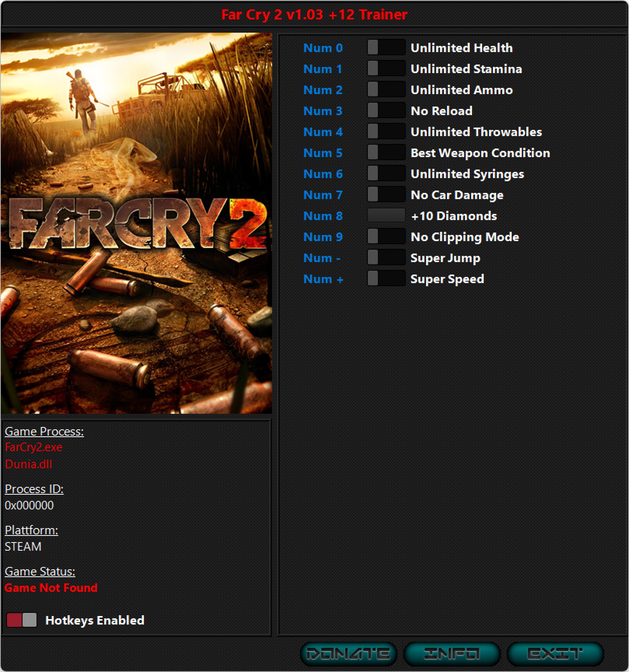629x672 pixels.
Task: Click the Plattform heading
Action: [x=31, y=530]
